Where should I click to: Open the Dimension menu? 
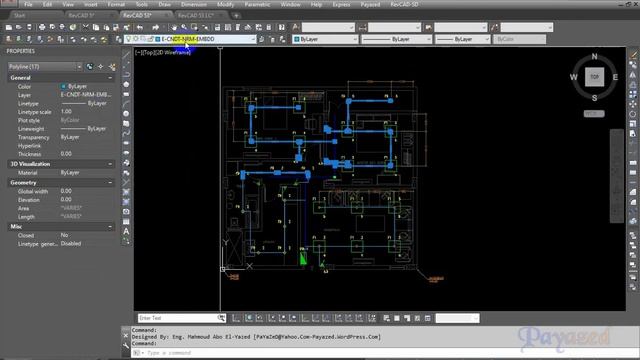(x=193, y=4)
